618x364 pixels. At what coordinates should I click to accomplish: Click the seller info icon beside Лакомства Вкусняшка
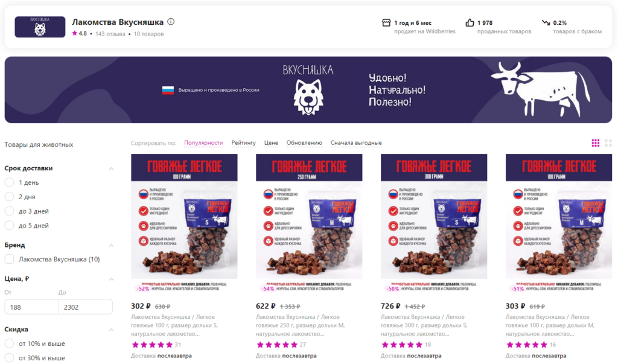pos(171,22)
